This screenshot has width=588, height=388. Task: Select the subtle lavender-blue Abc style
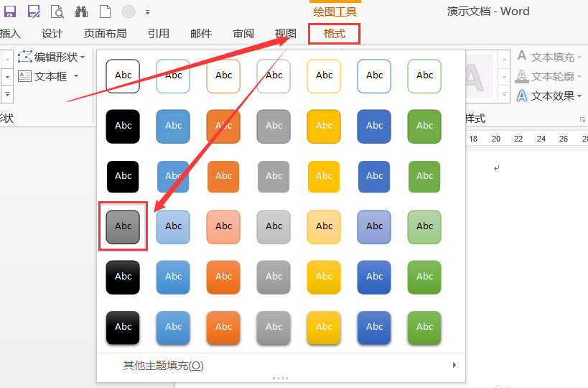(374, 227)
